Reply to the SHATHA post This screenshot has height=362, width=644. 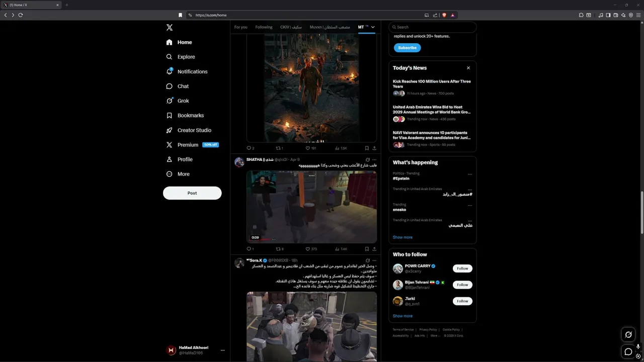tap(250, 249)
